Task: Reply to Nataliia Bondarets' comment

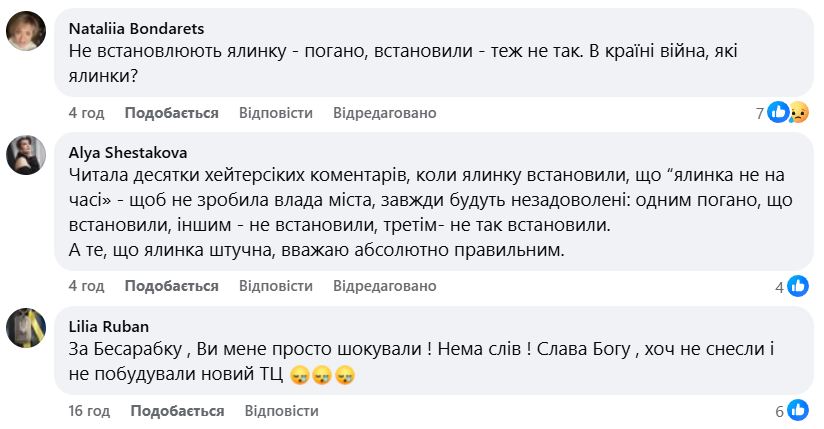Action: tap(276, 113)
